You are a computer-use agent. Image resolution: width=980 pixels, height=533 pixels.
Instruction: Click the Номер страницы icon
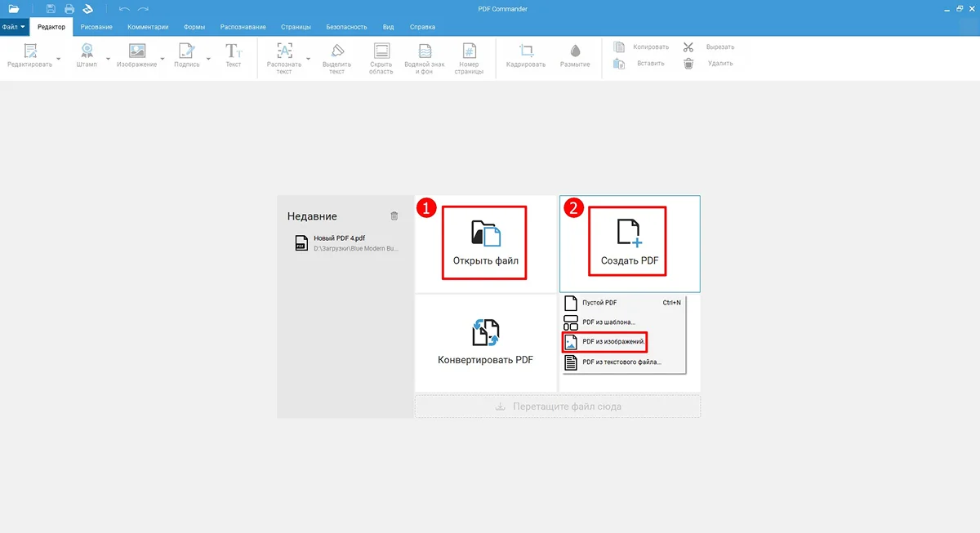[x=469, y=51]
